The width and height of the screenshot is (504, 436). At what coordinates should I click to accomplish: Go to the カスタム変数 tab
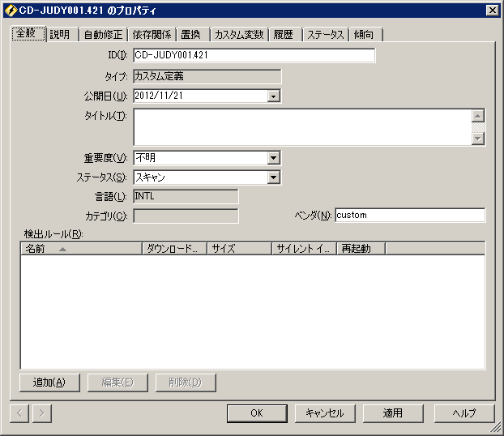click(x=238, y=35)
